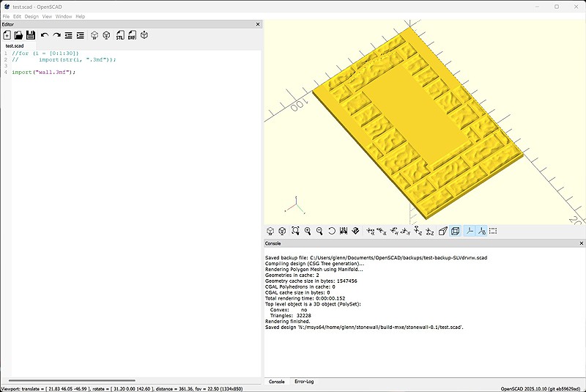The height and width of the screenshot is (392, 586).
Task: Zoom in using the viewer magnifier icon
Action: [308, 231]
